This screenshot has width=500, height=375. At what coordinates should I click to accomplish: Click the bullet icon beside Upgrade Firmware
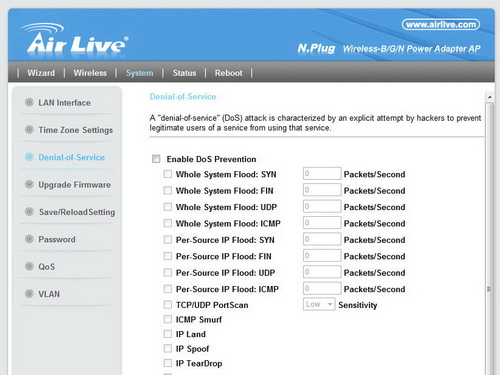click(29, 184)
